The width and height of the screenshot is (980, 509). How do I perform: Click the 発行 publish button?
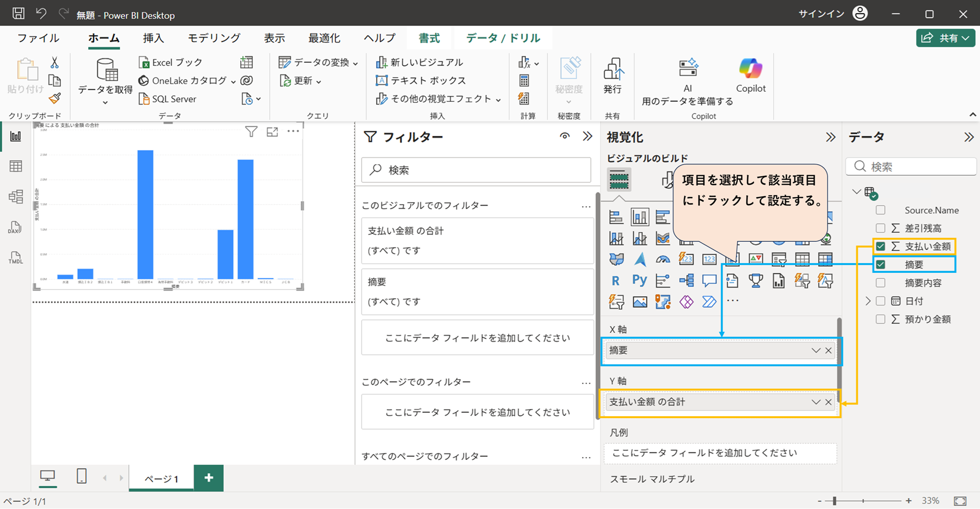pos(613,76)
